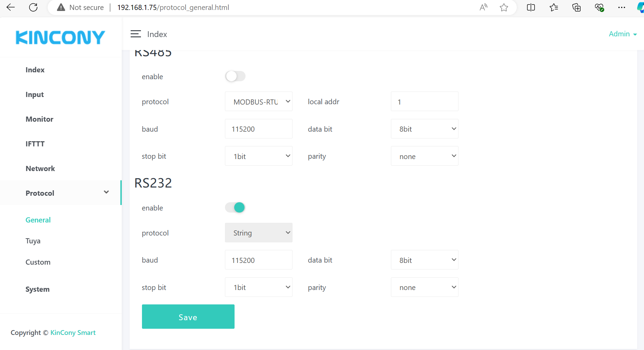Enable the RS485 toggle switch
Screen dimensions: 644x350
[x=235, y=76]
